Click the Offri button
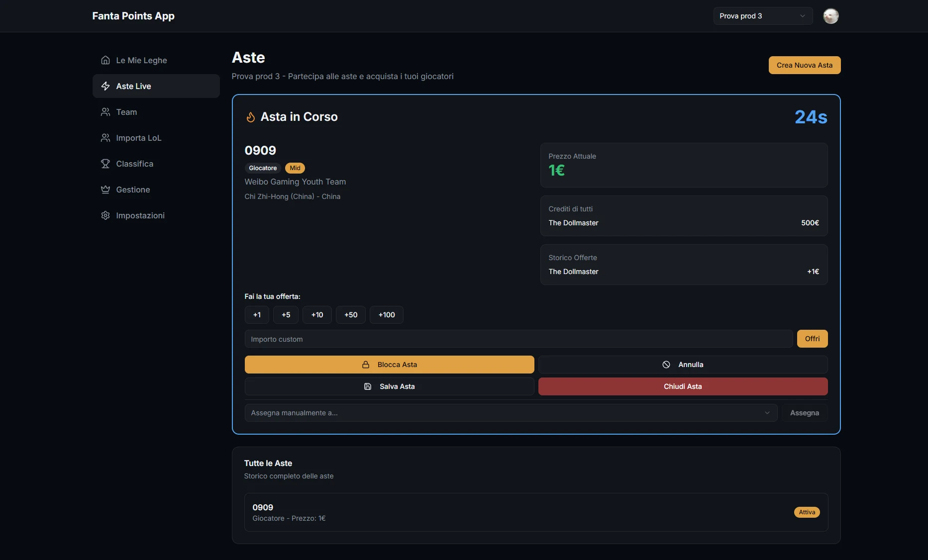Screen dimensions: 928x560 [813, 339]
